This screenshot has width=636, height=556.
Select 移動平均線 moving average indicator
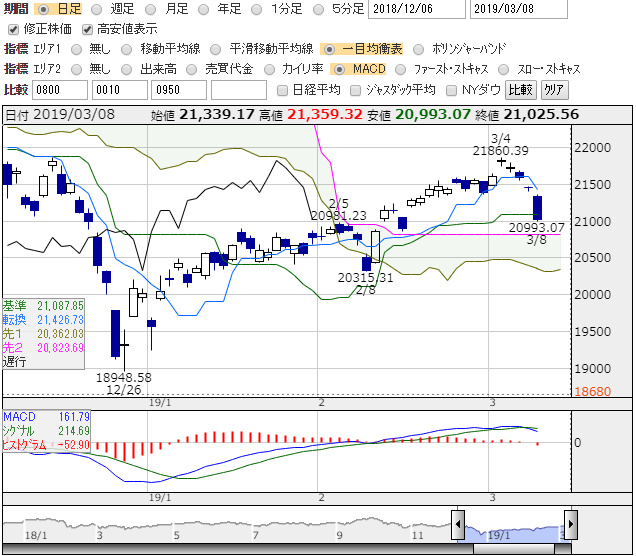tap(127, 49)
